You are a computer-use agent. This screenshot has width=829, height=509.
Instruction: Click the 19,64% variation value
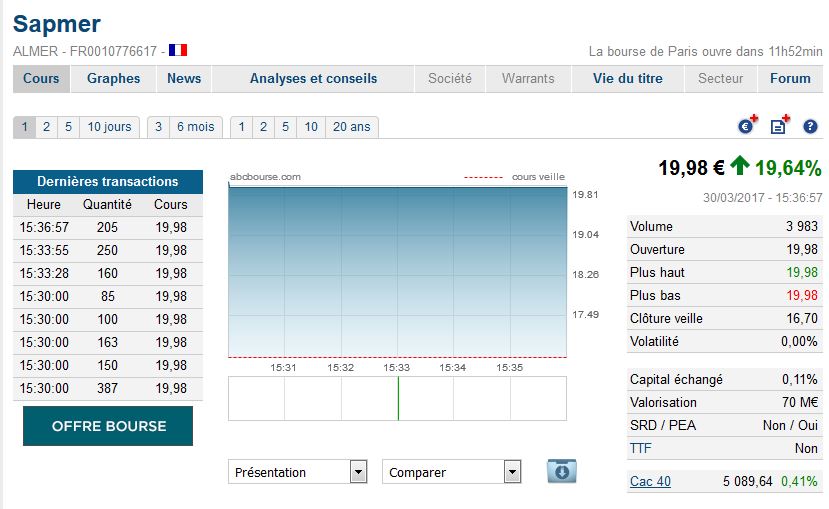(x=788, y=168)
